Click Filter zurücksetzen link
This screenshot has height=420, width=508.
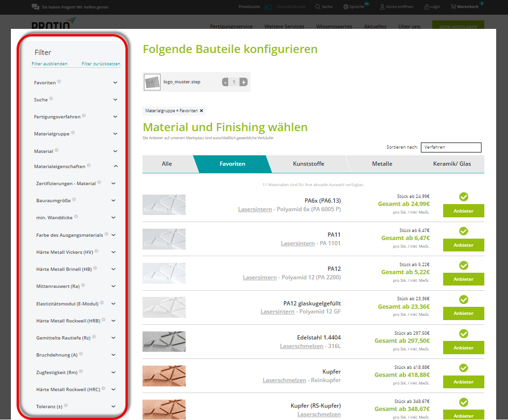click(x=101, y=63)
